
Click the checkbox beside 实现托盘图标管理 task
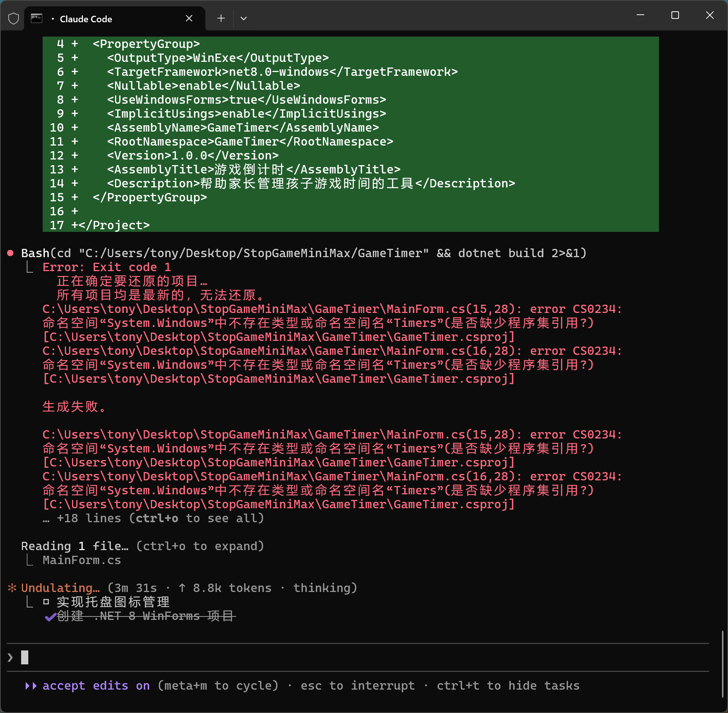tap(46, 602)
